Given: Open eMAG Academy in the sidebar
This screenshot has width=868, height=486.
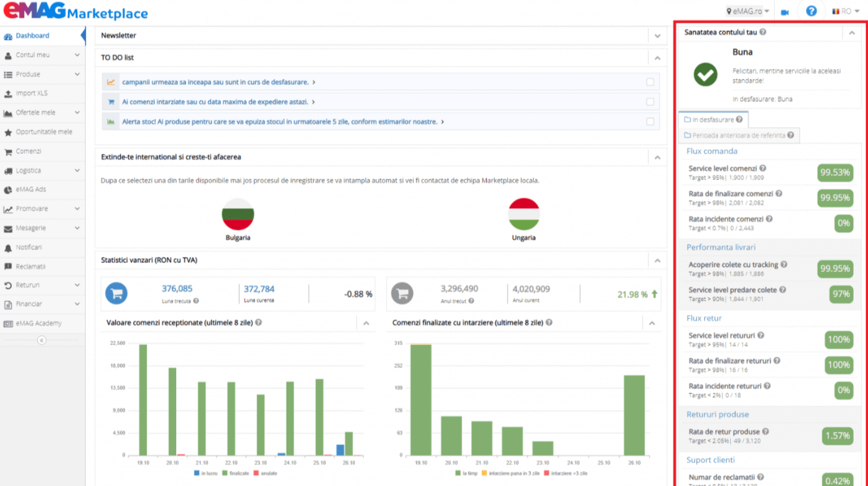Looking at the screenshot, I should point(39,324).
